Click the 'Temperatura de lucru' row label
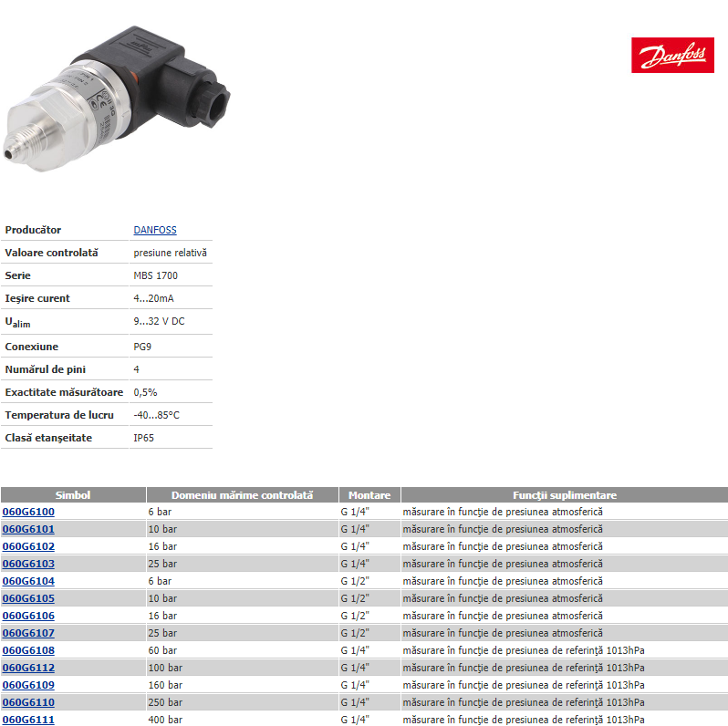Screen dimensions: 728x726 (x=59, y=415)
